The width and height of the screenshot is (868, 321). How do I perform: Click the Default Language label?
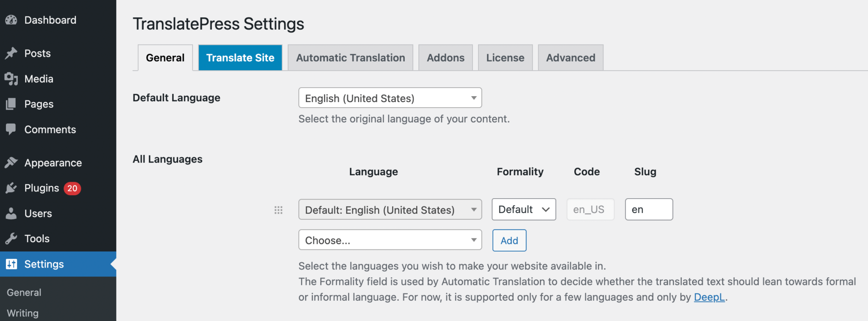tap(176, 98)
